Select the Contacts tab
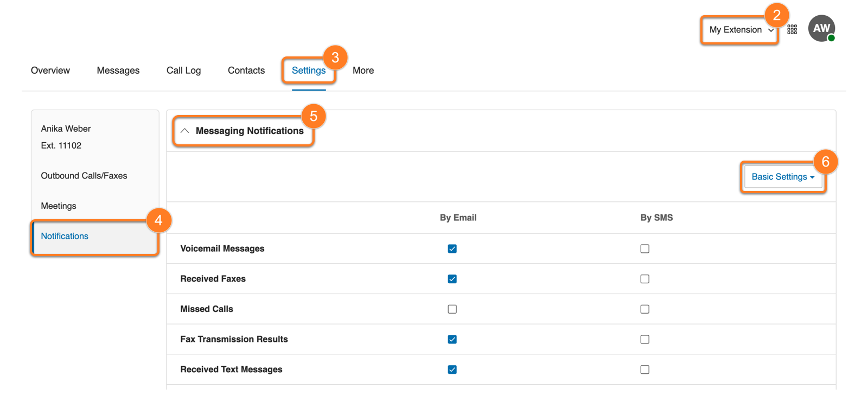868x395 pixels. click(246, 71)
